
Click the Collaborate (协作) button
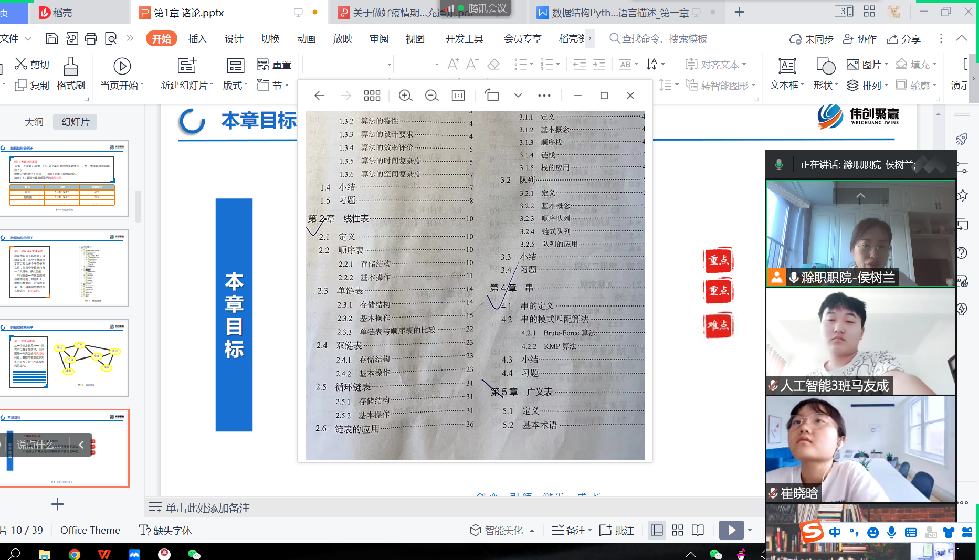859,39
